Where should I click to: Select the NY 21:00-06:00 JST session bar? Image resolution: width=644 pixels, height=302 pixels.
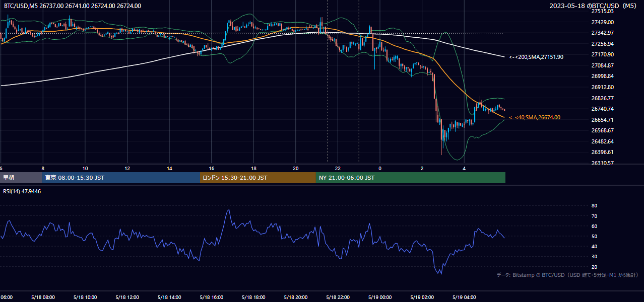pyautogui.click(x=411, y=178)
